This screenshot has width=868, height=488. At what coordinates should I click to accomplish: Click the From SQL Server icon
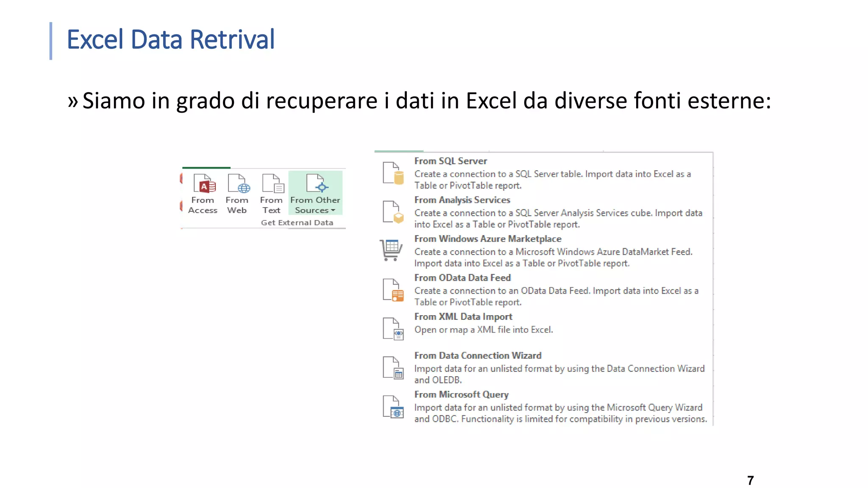[x=393, y=173]
